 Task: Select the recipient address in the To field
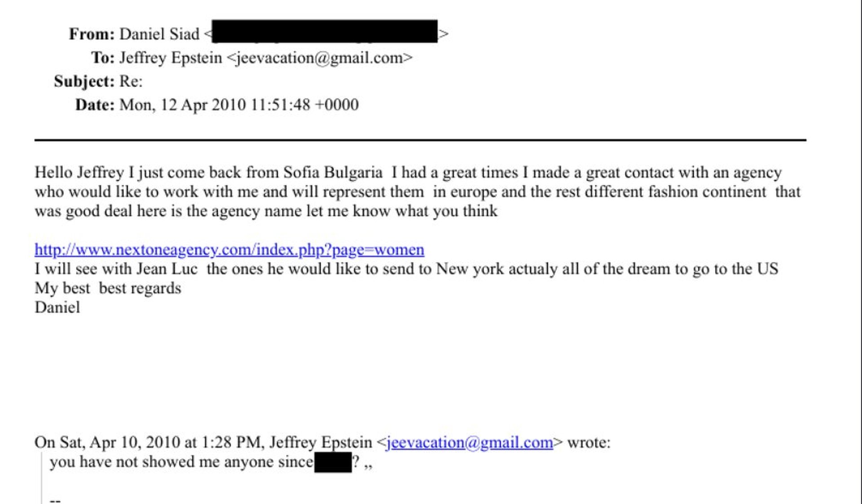319,58
